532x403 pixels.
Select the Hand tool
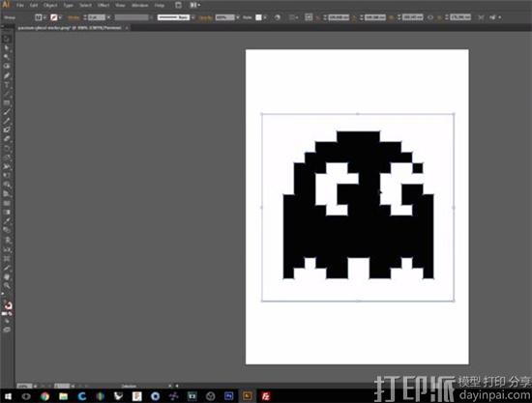(7, 277)
